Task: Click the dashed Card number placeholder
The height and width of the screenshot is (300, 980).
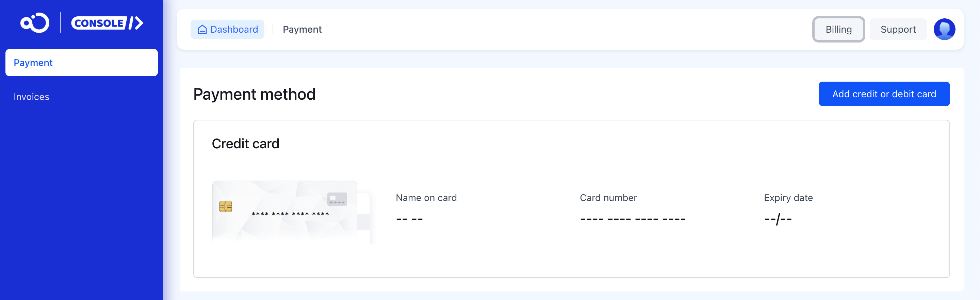Action: pyautogui.click(x=633, y=219)
